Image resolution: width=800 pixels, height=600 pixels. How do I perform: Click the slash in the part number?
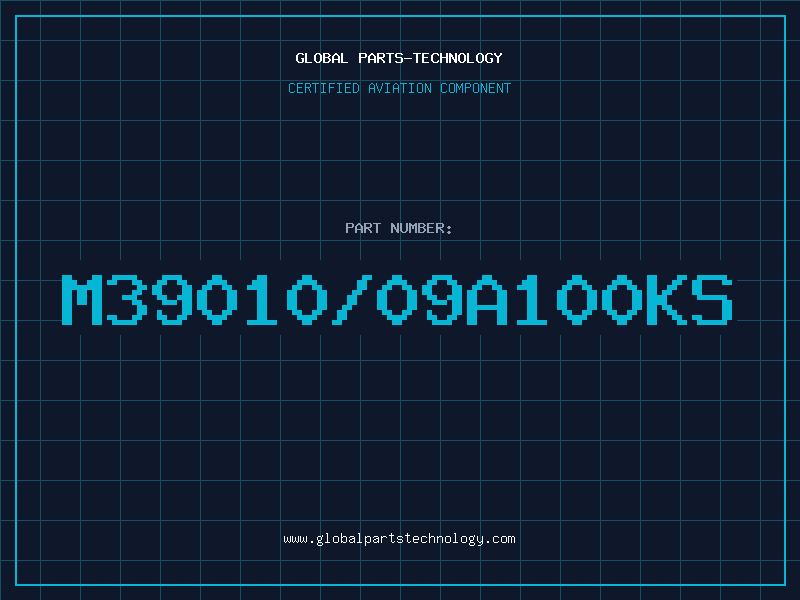pos(352,300)
